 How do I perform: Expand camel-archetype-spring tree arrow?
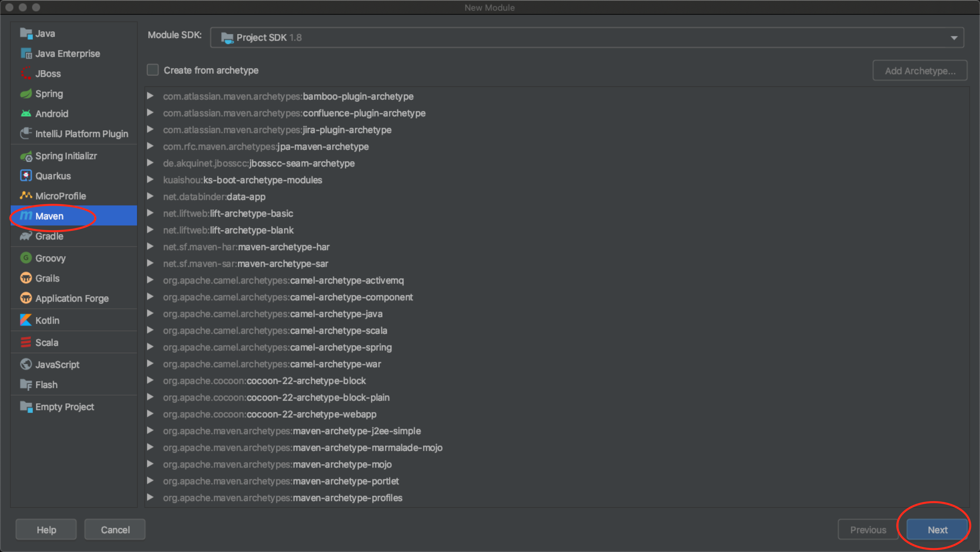[150, 347]
